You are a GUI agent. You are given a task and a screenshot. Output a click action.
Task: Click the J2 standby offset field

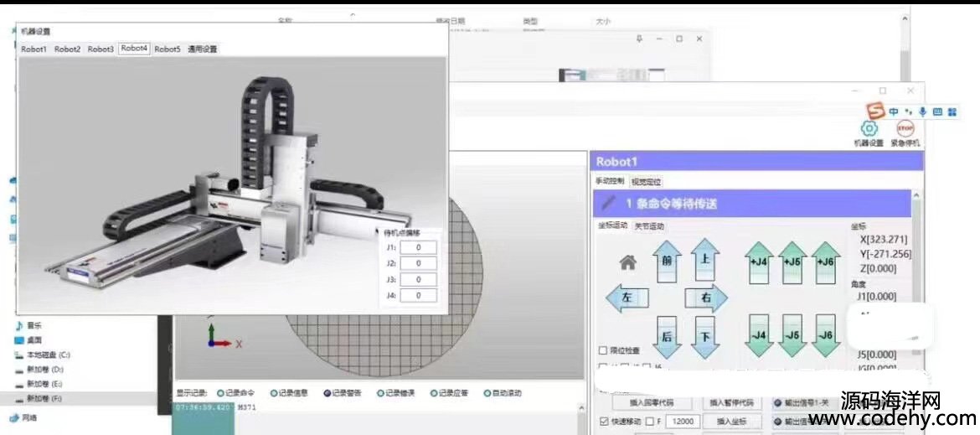[x=418, y=264]
